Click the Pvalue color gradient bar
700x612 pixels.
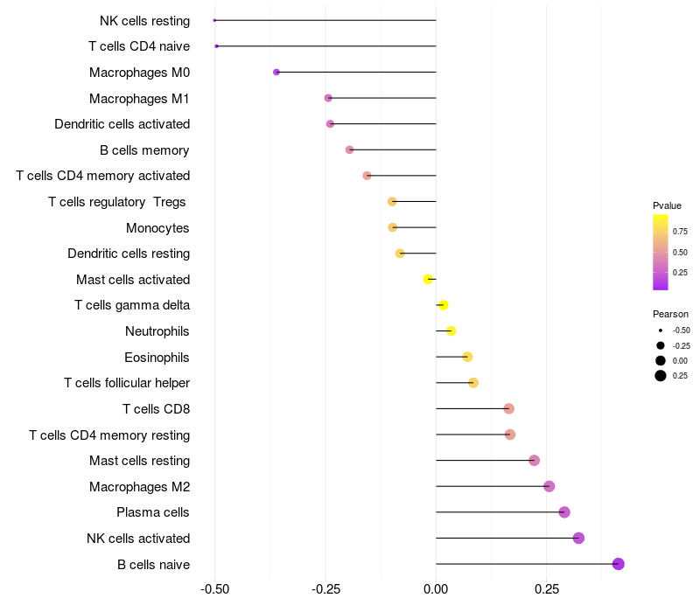661,253
